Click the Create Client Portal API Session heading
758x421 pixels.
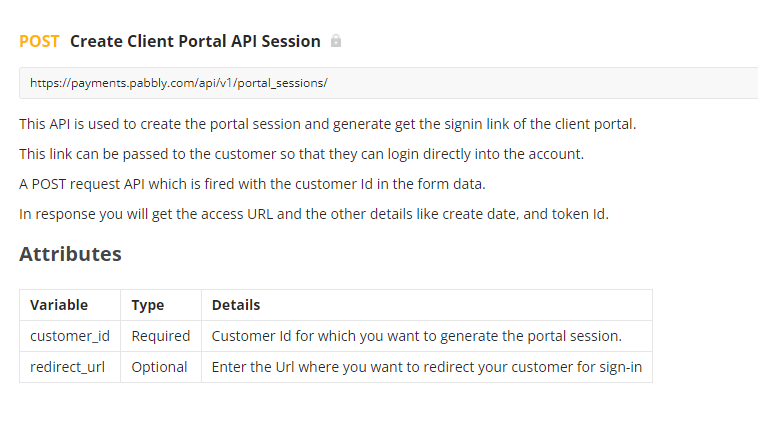pos(195,42)
